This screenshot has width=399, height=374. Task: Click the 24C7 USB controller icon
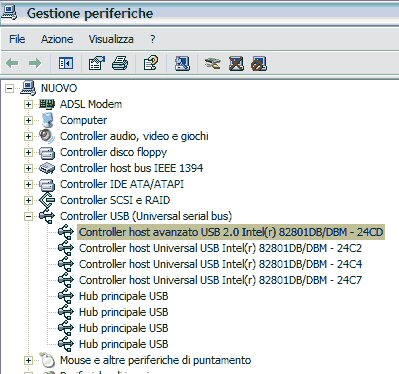point(66,280)
